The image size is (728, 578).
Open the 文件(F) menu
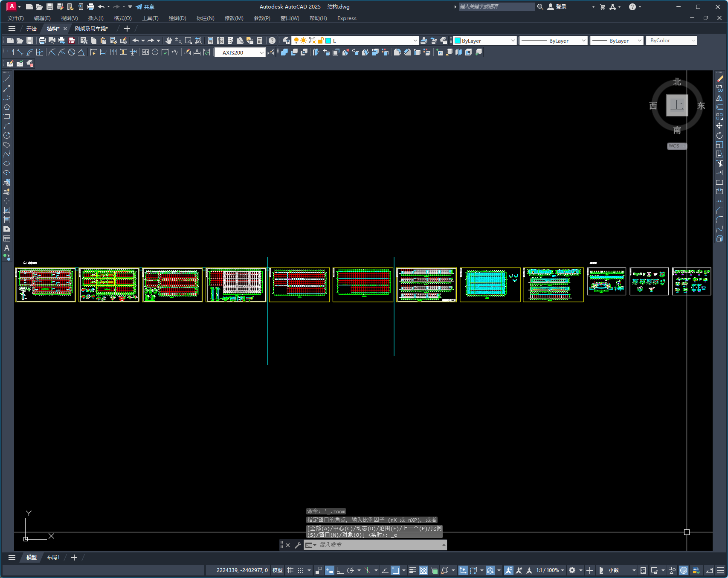(x=16, y=18)
